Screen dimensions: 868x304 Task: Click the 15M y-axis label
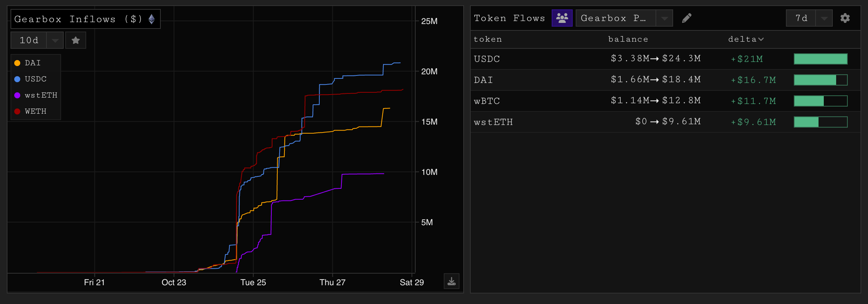(x=429, y=122)
